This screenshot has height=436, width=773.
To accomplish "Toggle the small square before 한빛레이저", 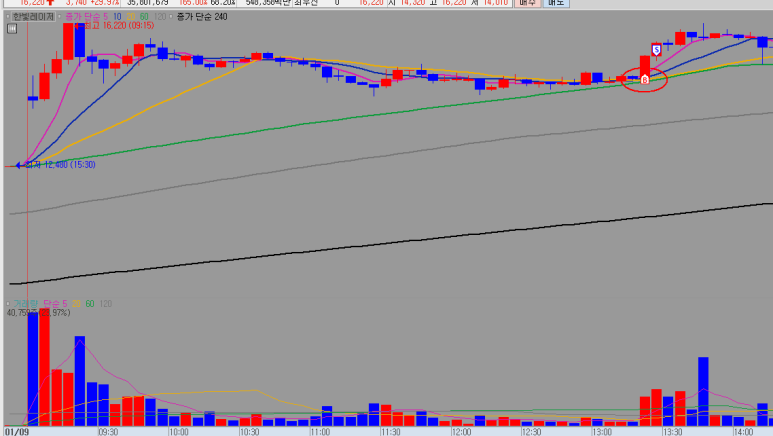I will 8,17.
